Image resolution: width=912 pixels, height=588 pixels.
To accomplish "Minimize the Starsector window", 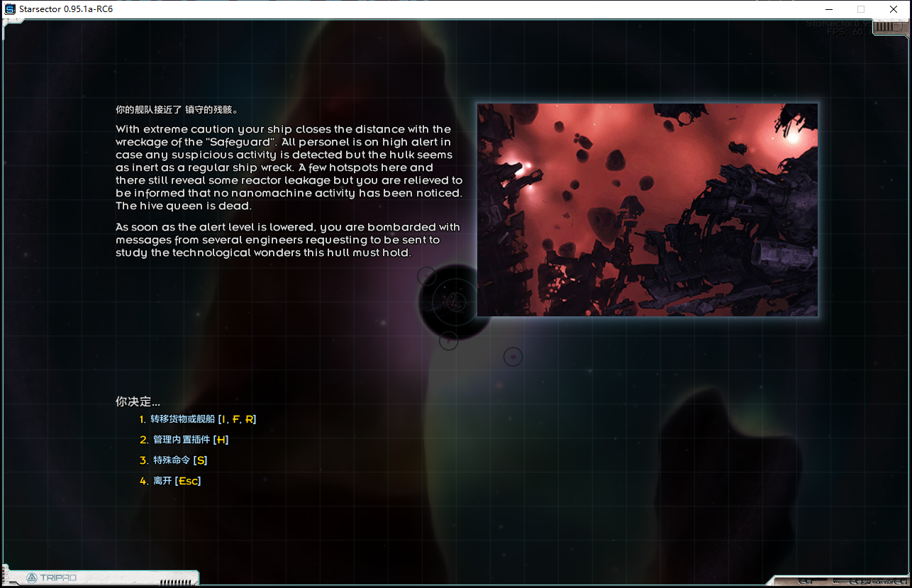I will coord(828,9).
